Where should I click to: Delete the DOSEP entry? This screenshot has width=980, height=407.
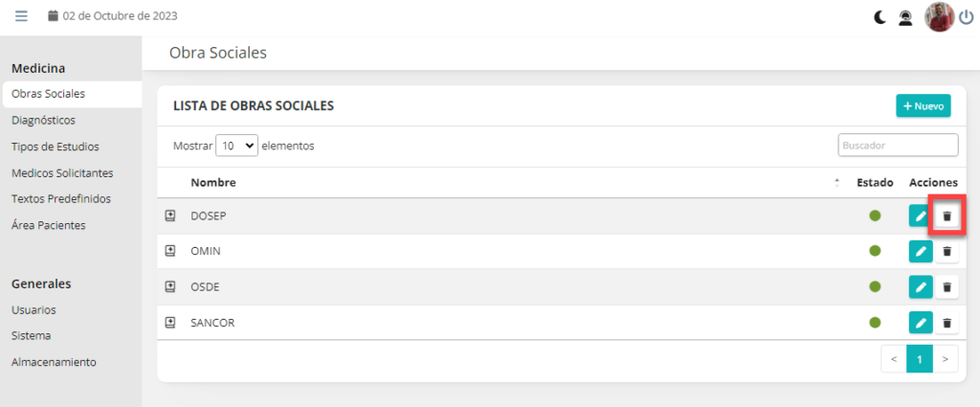click(947, 215)
